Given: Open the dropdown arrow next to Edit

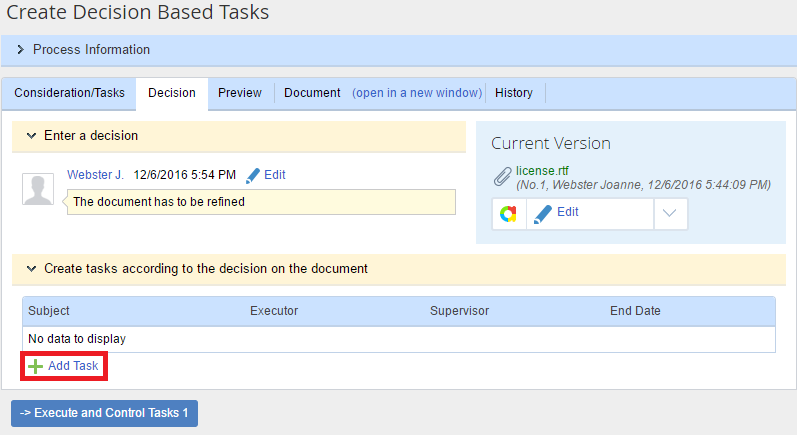Looking at the screenshot, I should click(x=670, y=213).
